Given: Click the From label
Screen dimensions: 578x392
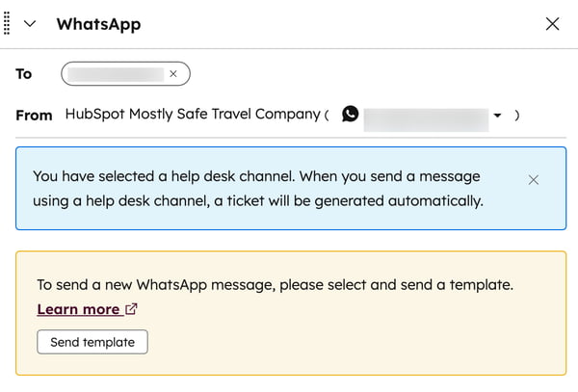Looking at the screenshot, I should [34, 115].
